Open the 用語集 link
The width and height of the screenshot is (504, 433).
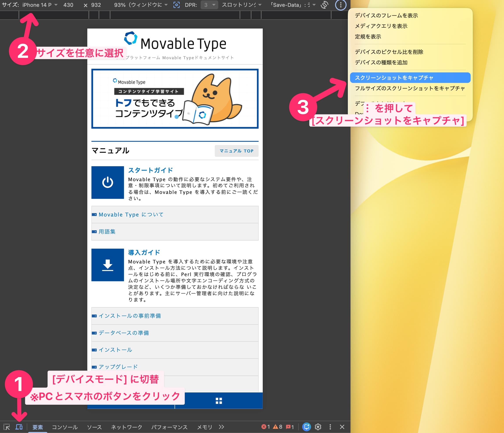[175, 232]
